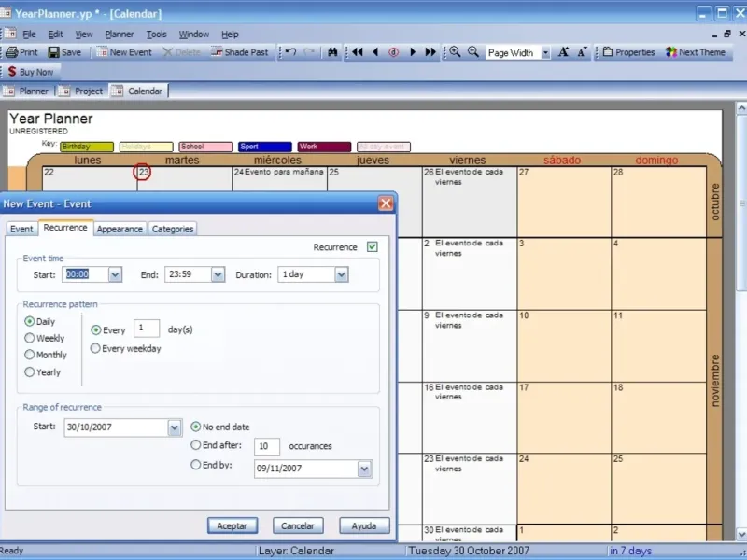The height and width of the screenshot is (560, 747).
Task: Click the Delete toolbar item
Action: click(181, 52)
